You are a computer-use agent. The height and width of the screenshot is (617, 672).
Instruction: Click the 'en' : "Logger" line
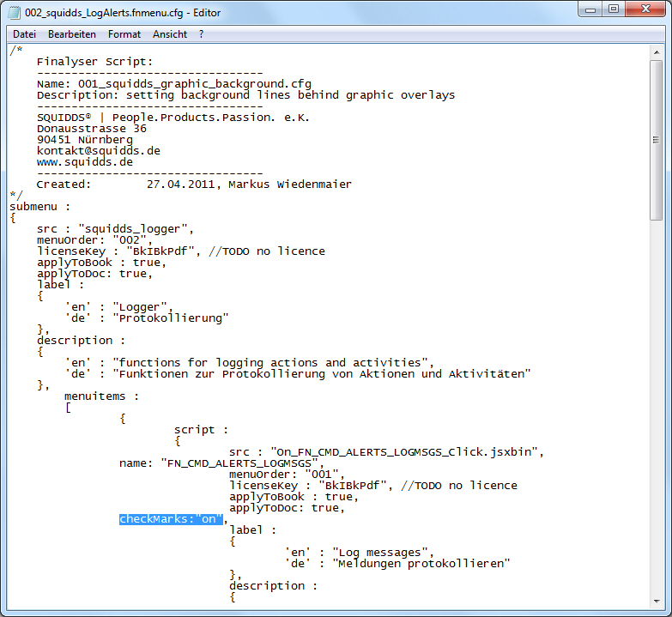(x=118, y=307)
